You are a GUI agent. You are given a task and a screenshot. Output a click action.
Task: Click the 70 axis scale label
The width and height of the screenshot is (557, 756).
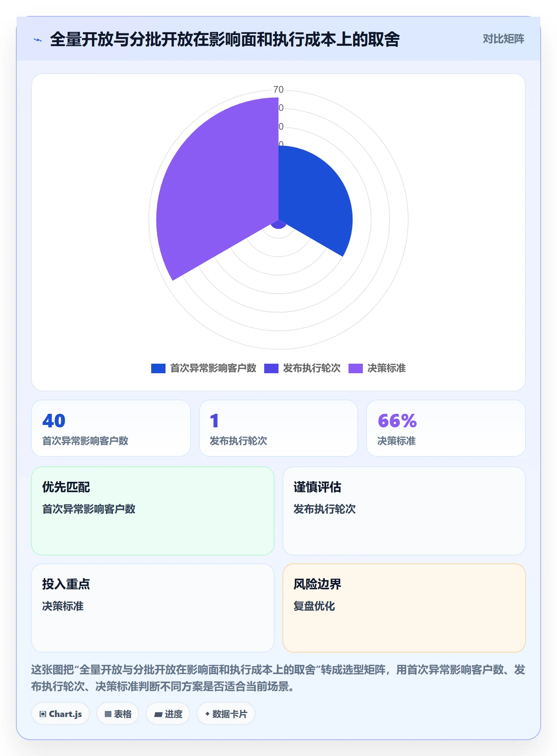278,90
